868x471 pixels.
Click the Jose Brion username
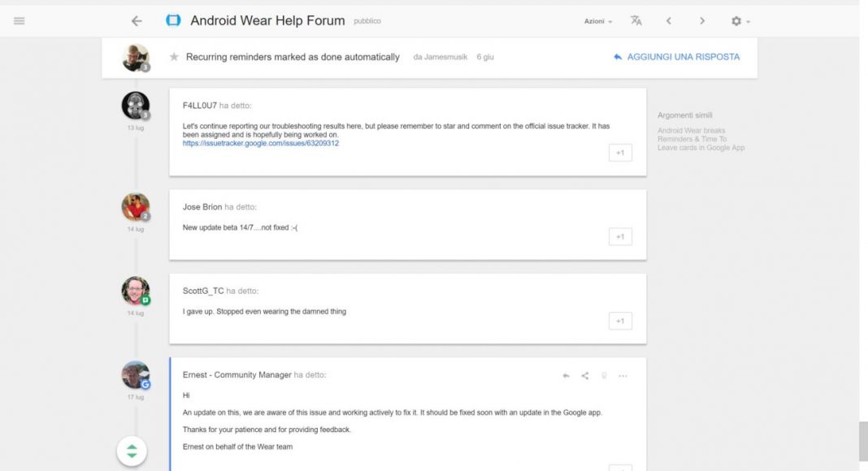pos(202,207)
